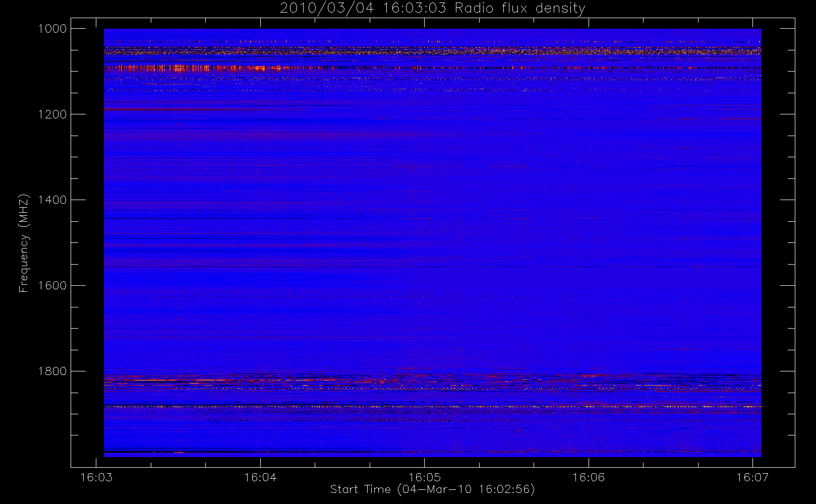Click the 1400 frequency tick label
The height and width of the screenshot is (504, 816).
tap(52, 200)
